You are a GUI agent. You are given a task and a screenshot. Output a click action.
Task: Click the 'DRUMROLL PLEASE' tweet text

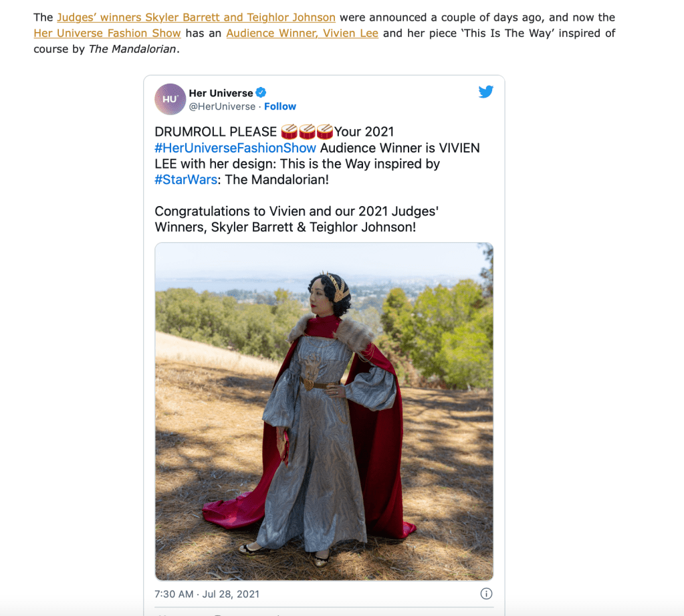tap(216, 132)
